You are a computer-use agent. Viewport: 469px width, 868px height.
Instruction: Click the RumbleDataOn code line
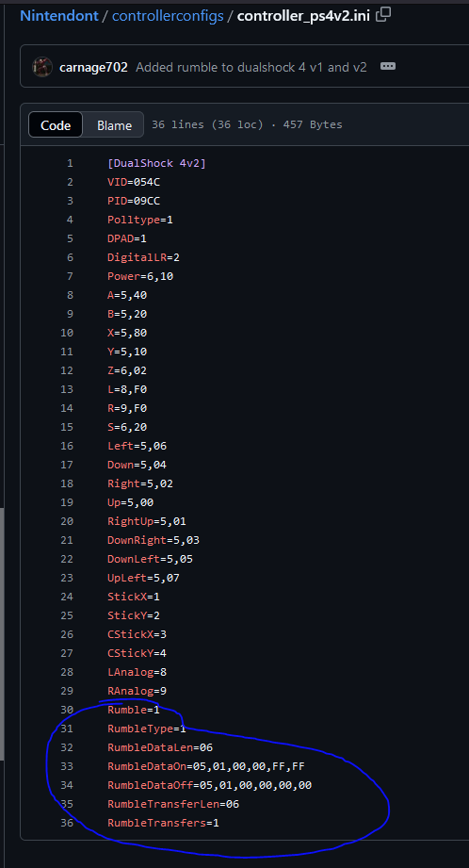pyautogui.click(x=206, y=766)
